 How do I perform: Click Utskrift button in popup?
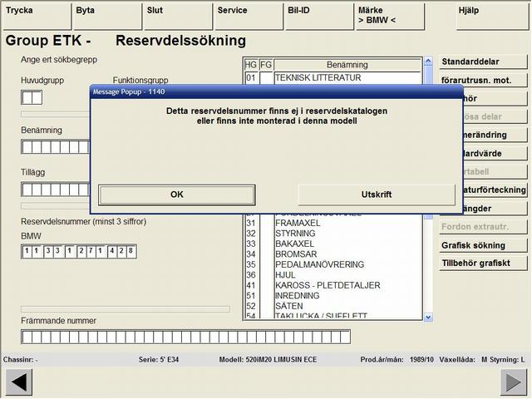tap(376, 195)
